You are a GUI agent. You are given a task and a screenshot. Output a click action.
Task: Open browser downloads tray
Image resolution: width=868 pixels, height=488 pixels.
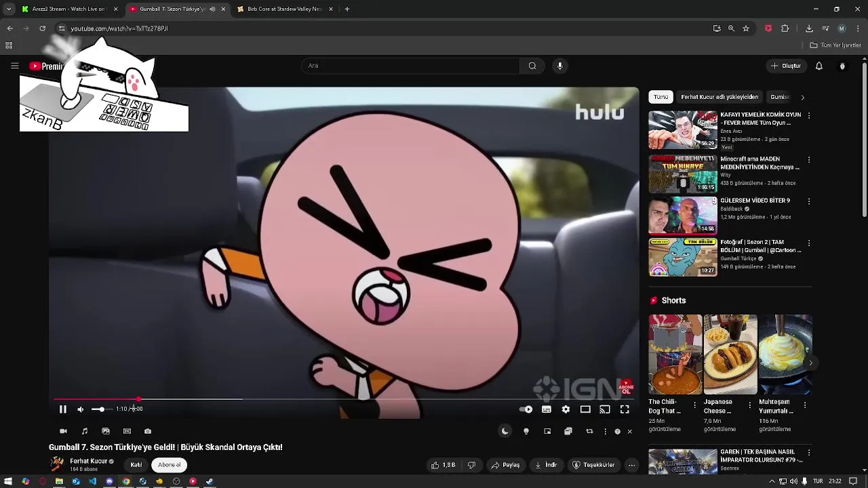coord(809,28)
